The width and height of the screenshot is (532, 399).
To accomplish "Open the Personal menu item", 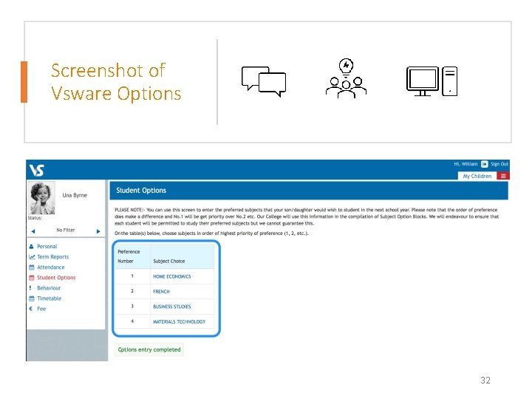I will pyautogui.click(x=47, y=246).
